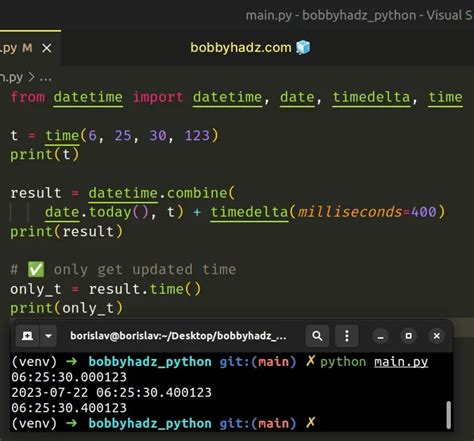The image size is (474, 441).
Task: Click the 'import' keyword
Action: (158, 97)
